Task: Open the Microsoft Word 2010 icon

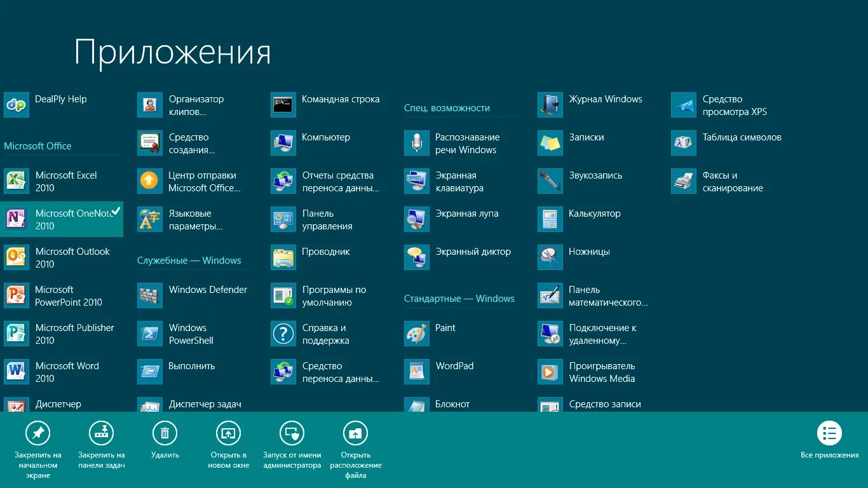Action: 17,372
